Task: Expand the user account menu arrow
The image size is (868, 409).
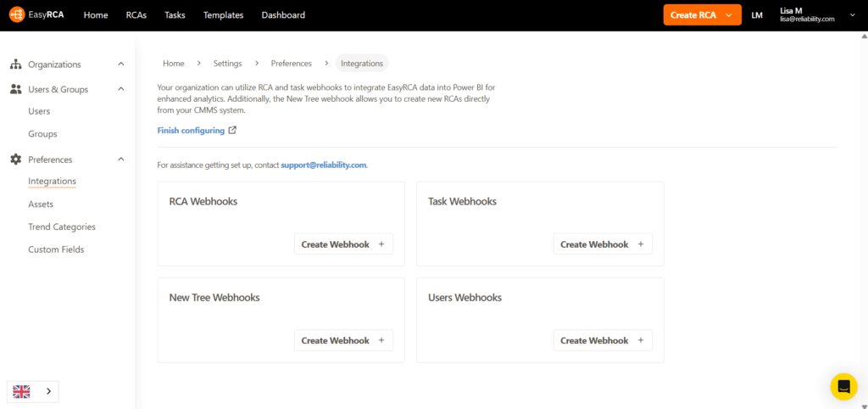Action: pyautogui.click(x=852, y=15)
